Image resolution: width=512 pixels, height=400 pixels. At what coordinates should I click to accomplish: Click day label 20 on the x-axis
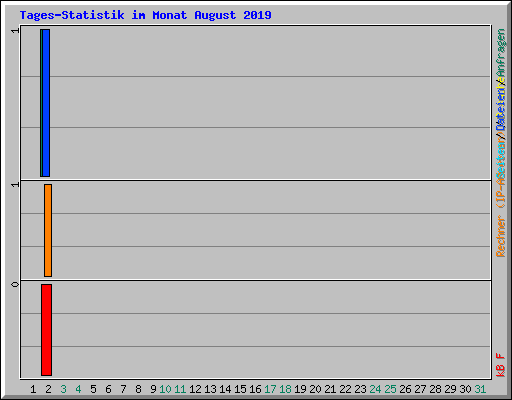click(x=315, y=389)
